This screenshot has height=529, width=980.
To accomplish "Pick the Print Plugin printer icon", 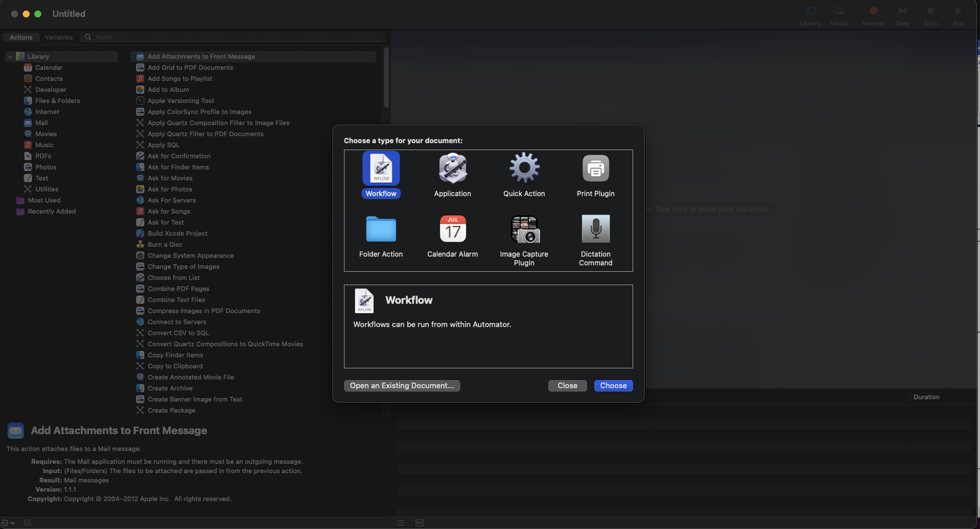I will click(596, 168).
